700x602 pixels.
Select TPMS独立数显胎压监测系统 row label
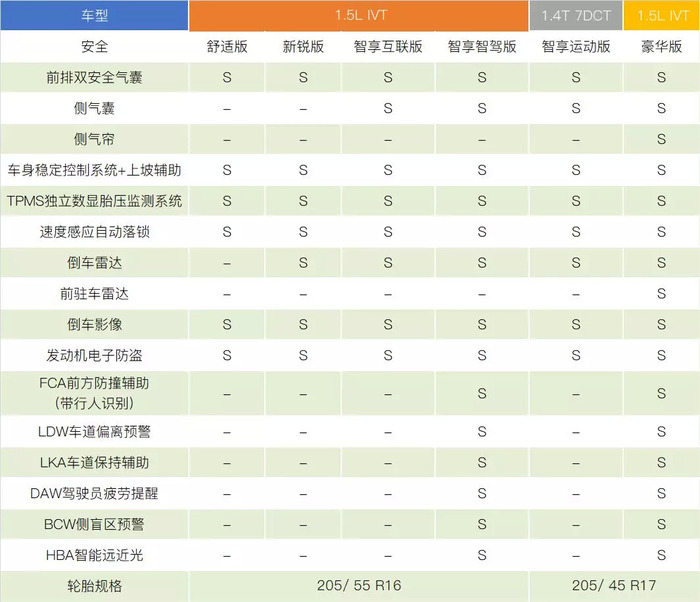[94, 201]
